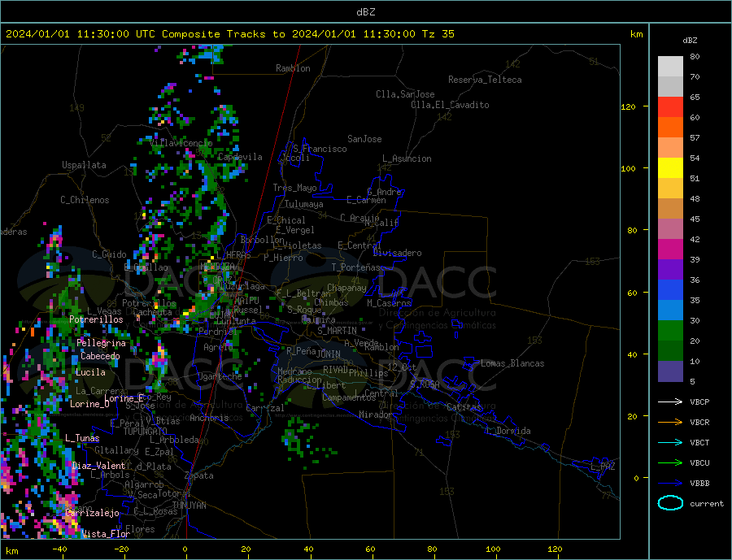The image size is (732, 560).
Task: Click legend label 'VBBB'
Action: [699, 483]
